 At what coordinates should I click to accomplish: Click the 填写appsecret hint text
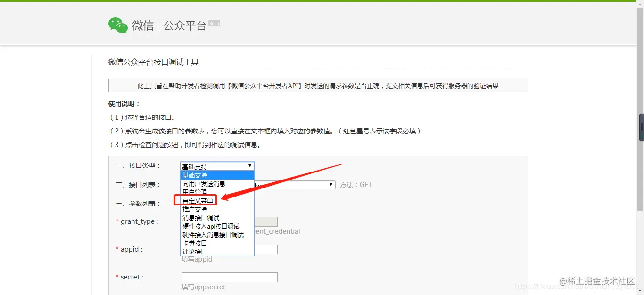pyautogui.click(x=203, y=287)
